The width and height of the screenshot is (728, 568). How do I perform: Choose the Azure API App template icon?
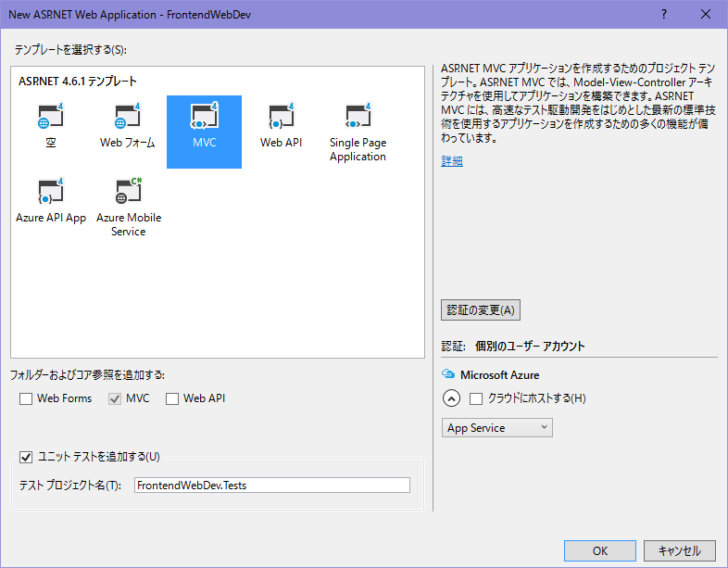51,192
